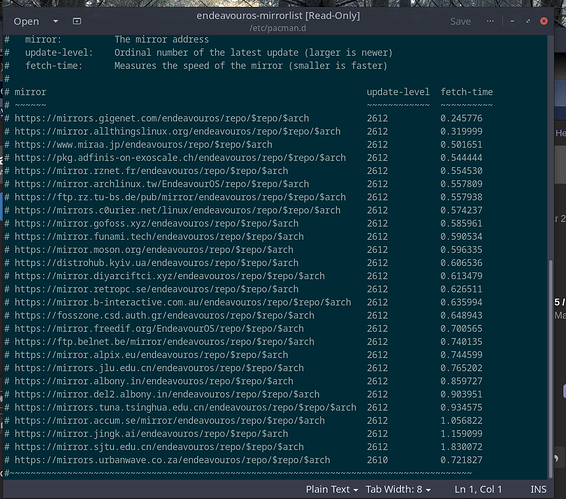Expand the Open recent files dropdown arrow
The image size is (566, 499).
56,21
